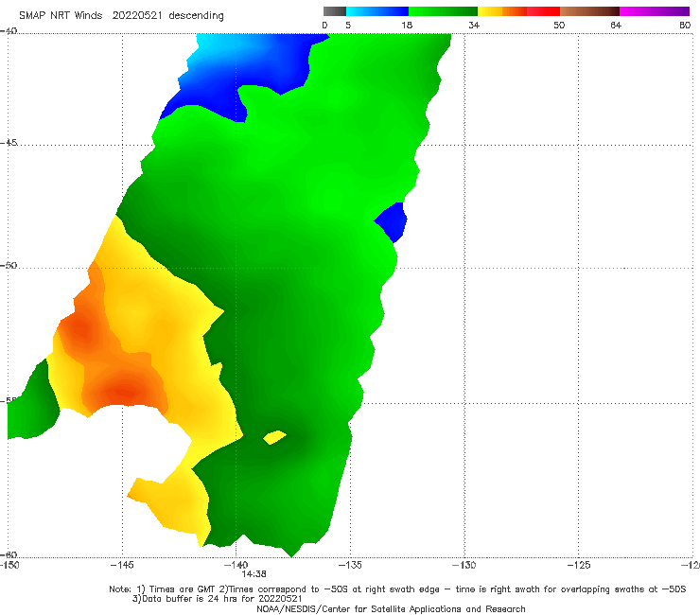Click the longitude label '-135'

(x=350, y=565)
